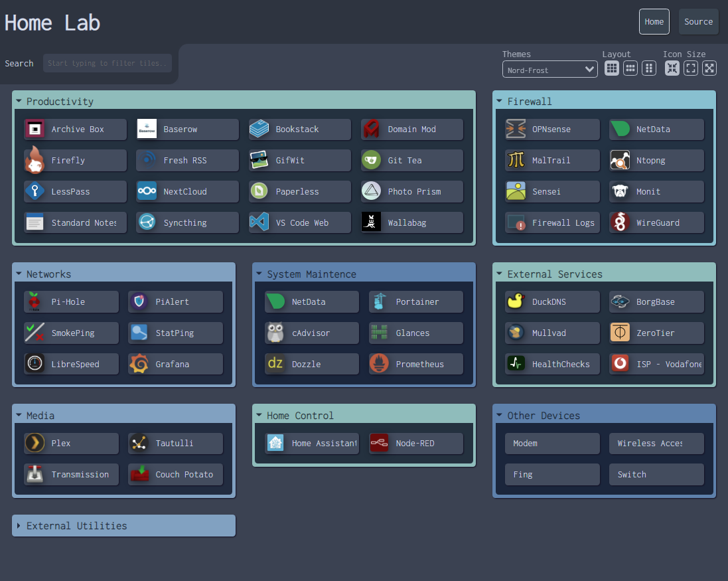Collapse the System Maintence section
The width and height of the screenshot is (728, 581).
(364, 274)
